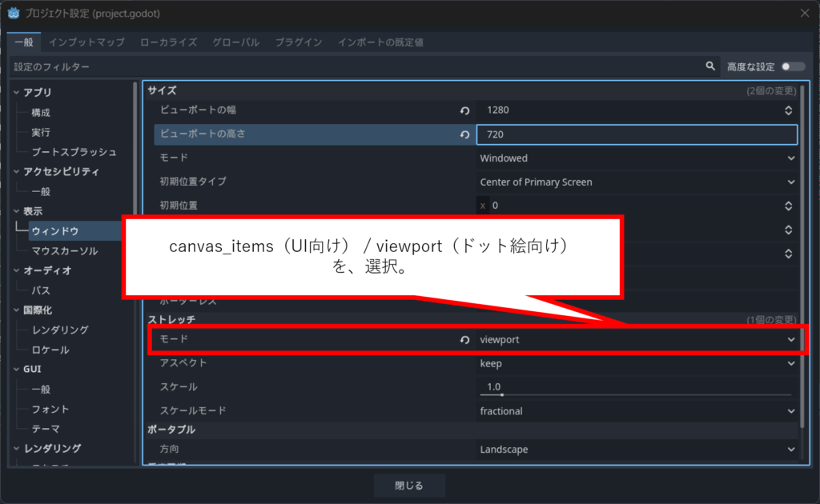This screenshot has width=820, height=504.
Task: Switch to the インプットマップ tab
Action: (x=86, y=42)
